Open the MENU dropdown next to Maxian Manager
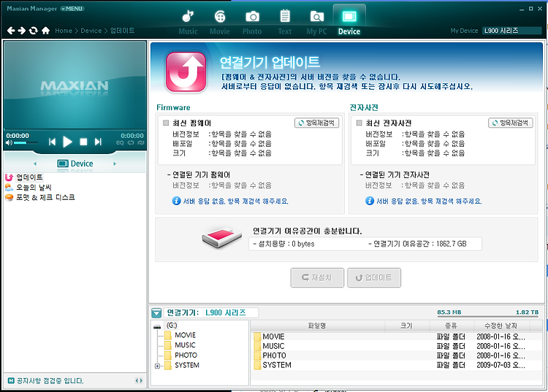The image size is (548, 392). pos(72,9)
